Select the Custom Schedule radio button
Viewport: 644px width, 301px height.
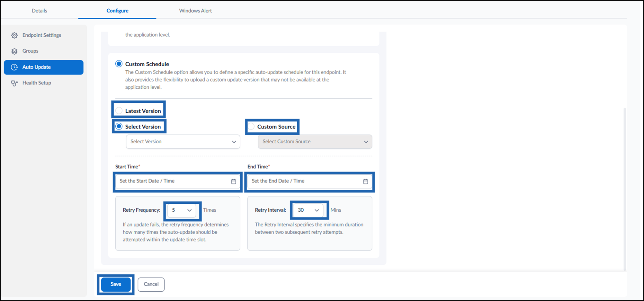tap(119, 64)
